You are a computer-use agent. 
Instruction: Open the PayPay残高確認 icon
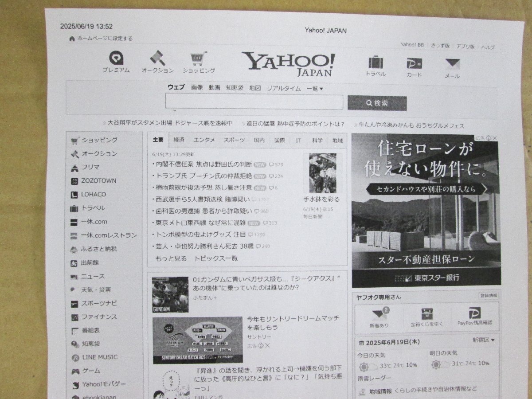[475, 313]
